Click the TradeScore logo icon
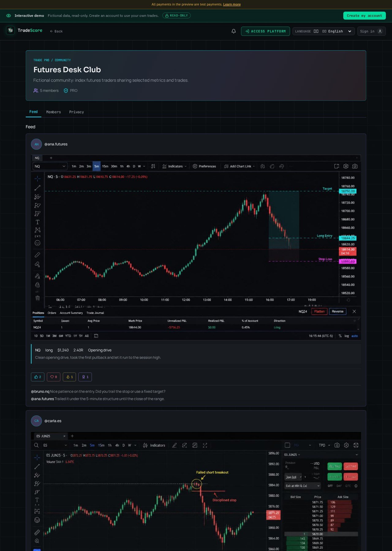The height and width of the screenshot is (551, 392). [10, 30]
